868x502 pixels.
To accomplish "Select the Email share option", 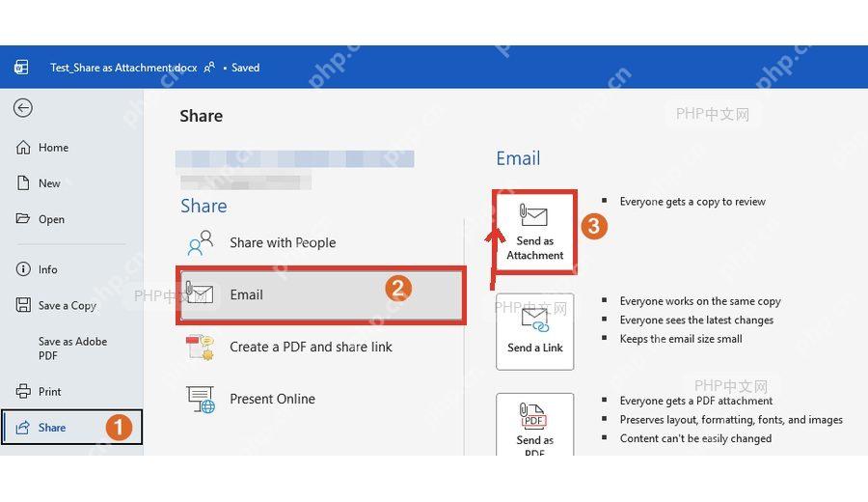I will click(x=321, y=294).
